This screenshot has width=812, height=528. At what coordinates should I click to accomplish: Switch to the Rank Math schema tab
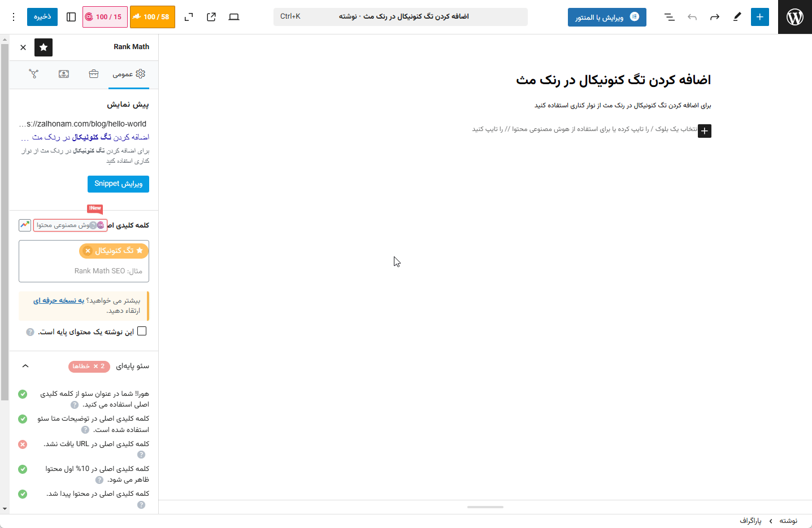click(64, 74)
